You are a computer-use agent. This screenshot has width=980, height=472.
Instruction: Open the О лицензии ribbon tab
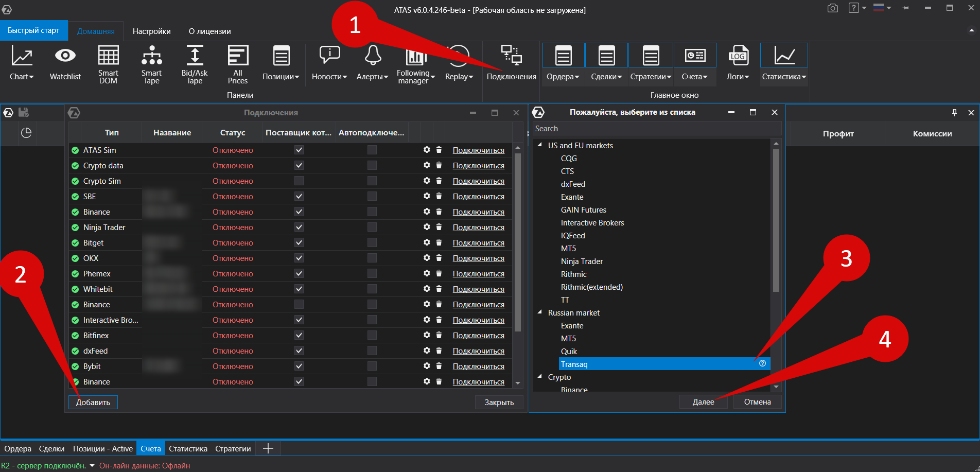tap(210, 31)
